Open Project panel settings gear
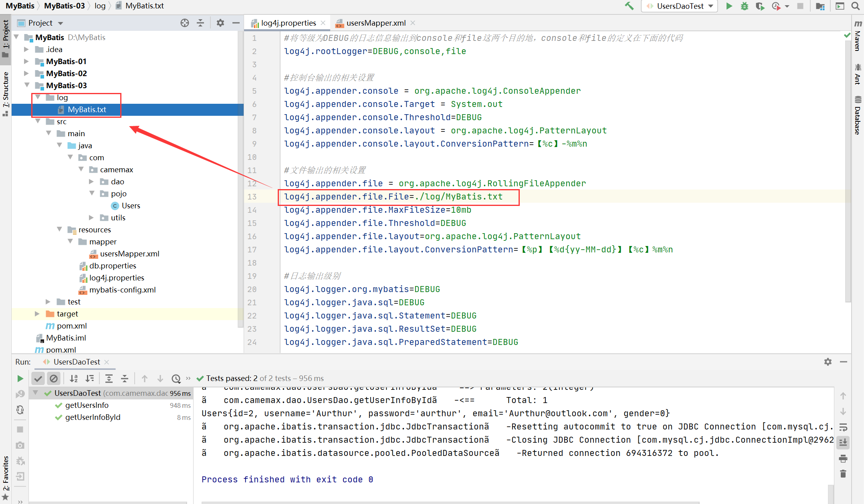The height and width of the screenshot is (504, 864). pos(220,23)
